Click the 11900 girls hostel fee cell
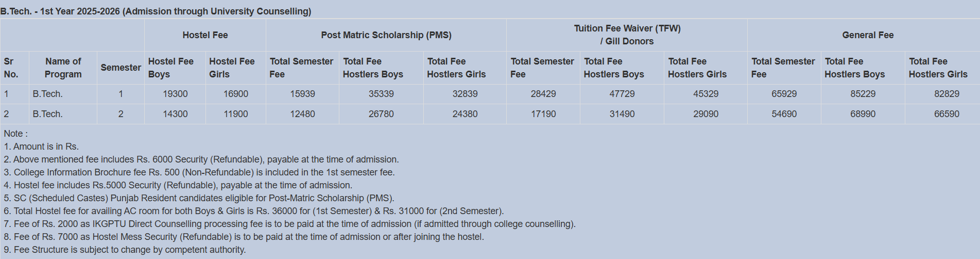Image resolution: width=980 pixels, height=259 pixels. (236, 114)
